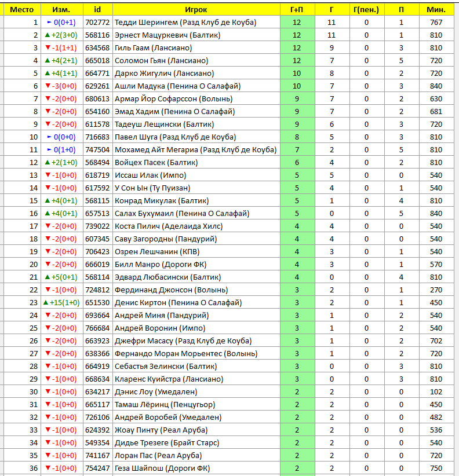
Task: Select Лоран Пас (Реал Аруба) cell
Action: click(x=196, y=456)
